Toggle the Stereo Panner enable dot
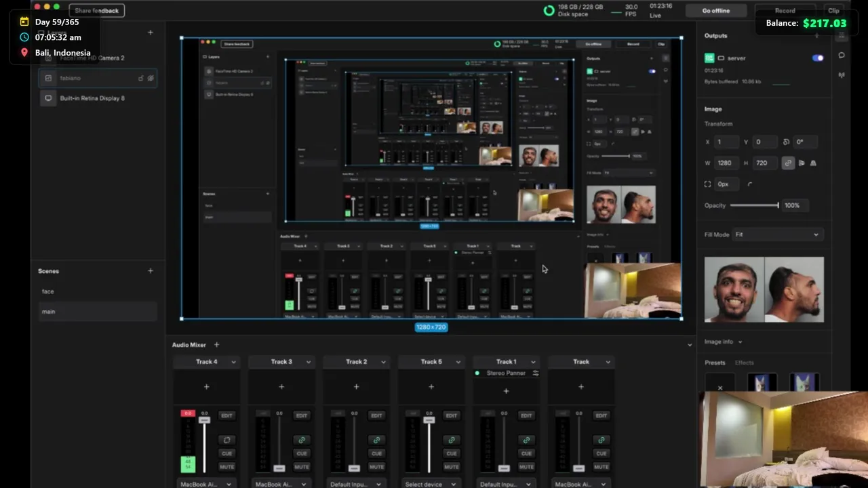The height and width of the screenshot is (488, 868). point(477,373)
